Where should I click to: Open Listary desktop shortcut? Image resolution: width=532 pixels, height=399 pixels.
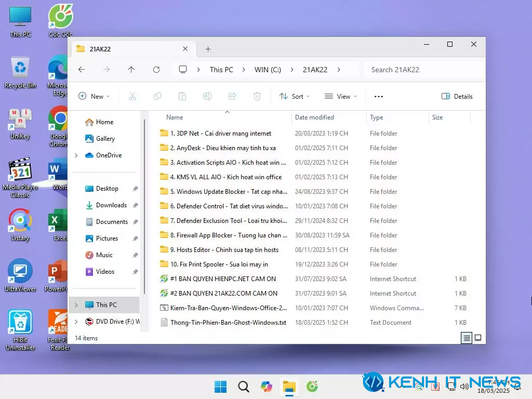pyautogui.click(x=20, y=225)
